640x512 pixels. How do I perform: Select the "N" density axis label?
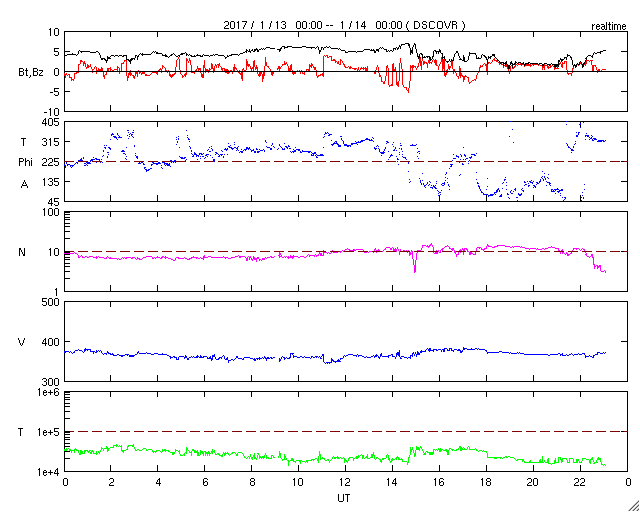coord(22,252)
